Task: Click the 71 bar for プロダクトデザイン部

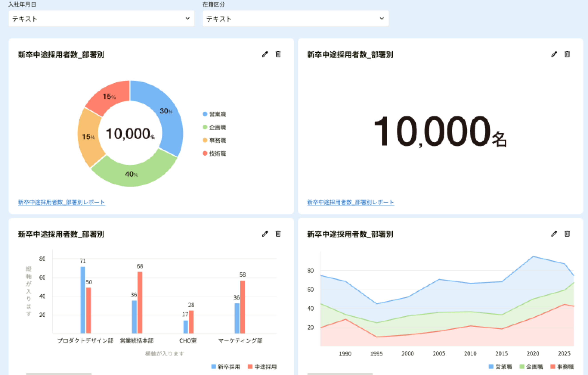Action: click(83, 300)
